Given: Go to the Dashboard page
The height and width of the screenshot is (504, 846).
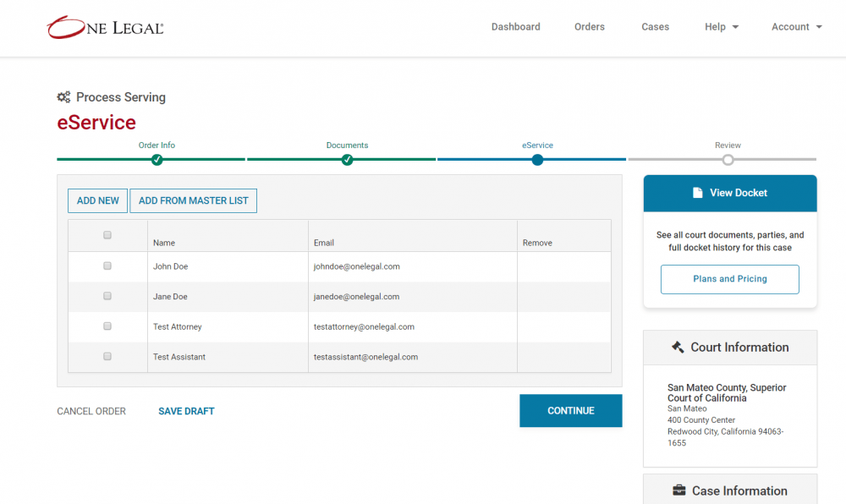Looking at the screenshot, I should [515, 27].
